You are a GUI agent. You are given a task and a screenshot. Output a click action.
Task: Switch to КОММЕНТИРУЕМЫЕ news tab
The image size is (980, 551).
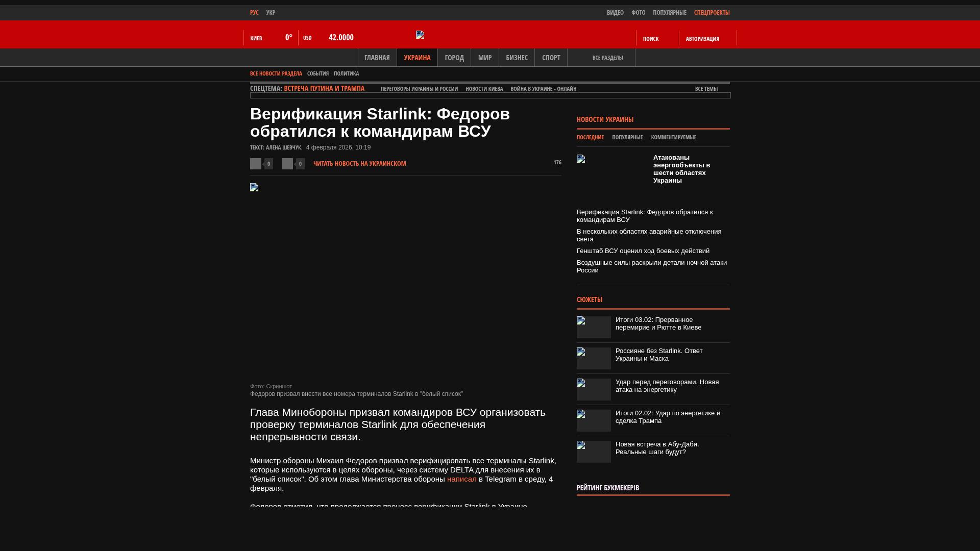pyautogui.click(x=673, y=137)
